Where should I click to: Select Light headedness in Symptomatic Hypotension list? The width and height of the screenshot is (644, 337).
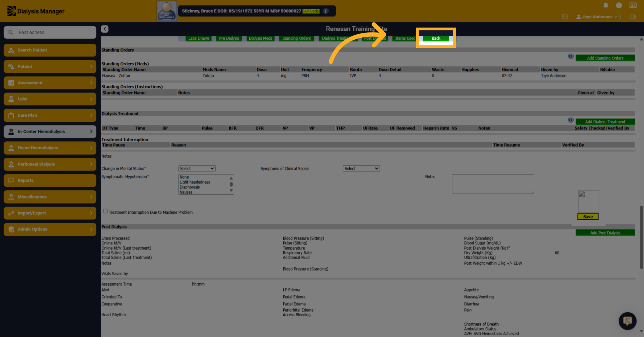click(195, 182)
